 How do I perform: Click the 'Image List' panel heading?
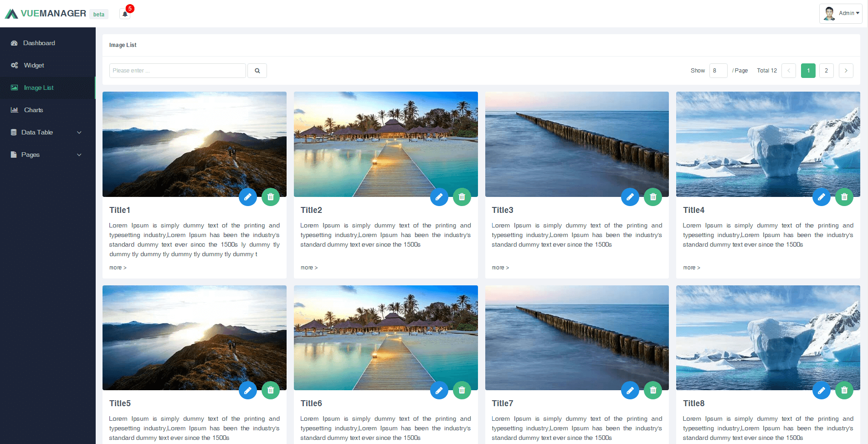123,45
